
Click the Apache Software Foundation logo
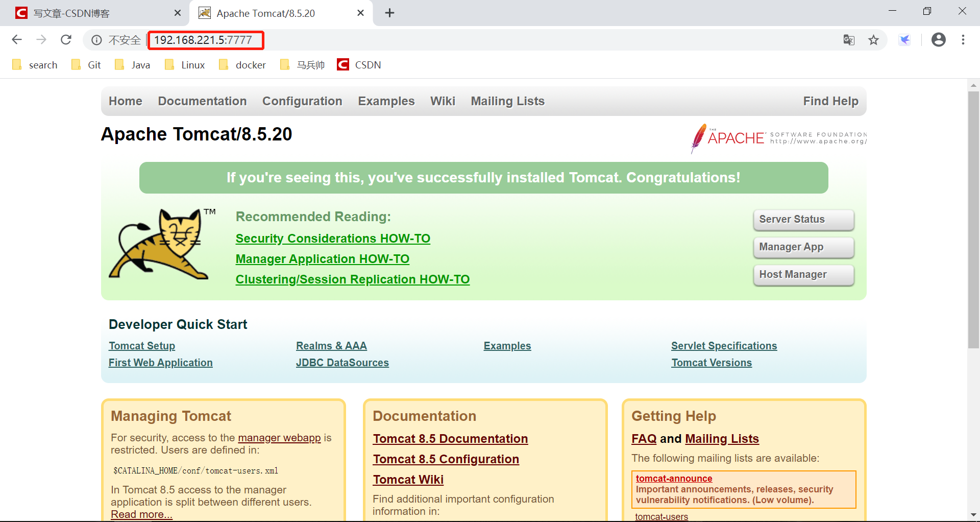779,138
